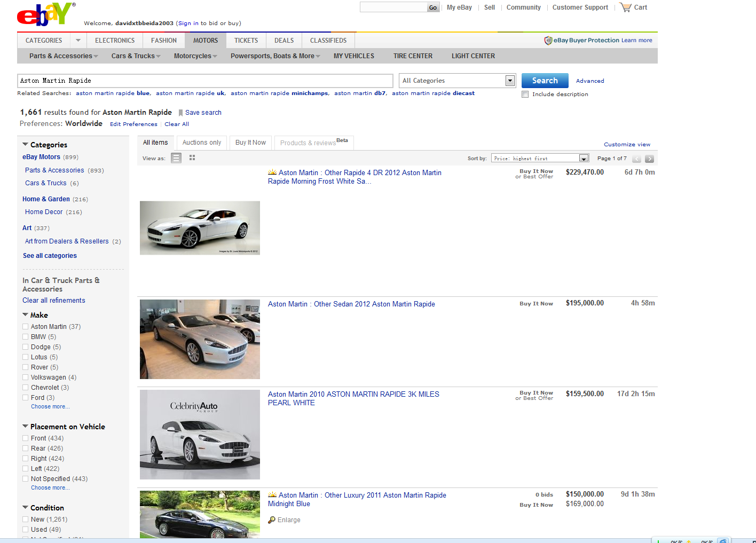Viewport: 756px width, 543px height.
Task: Click Edit Preferences link
Action: (x=133, y=124)
